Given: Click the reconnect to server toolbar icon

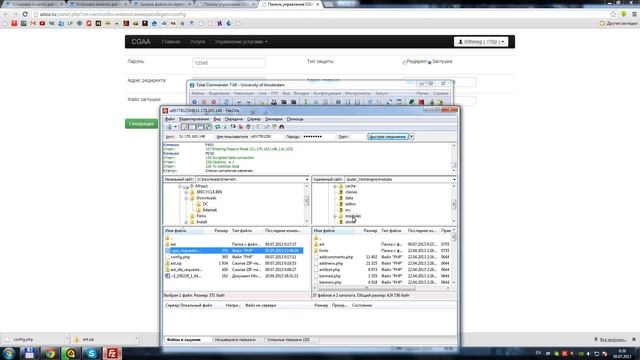Looking at the screenshot, I should [x=248, y=127].
